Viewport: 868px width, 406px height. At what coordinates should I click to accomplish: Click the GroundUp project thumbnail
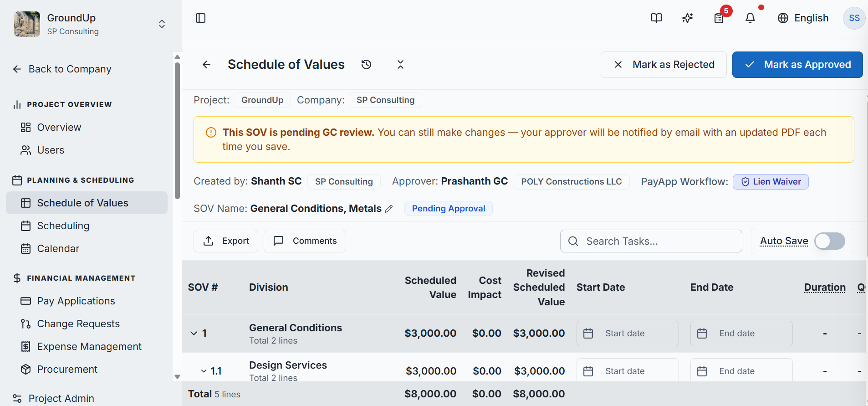[27, 24]
